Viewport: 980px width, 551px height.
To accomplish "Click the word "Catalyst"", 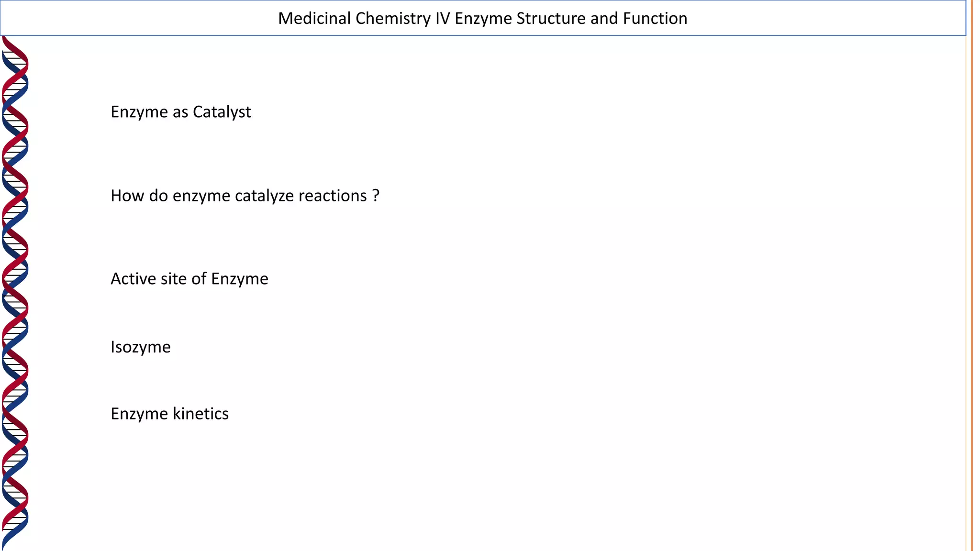I will (222, 112).
